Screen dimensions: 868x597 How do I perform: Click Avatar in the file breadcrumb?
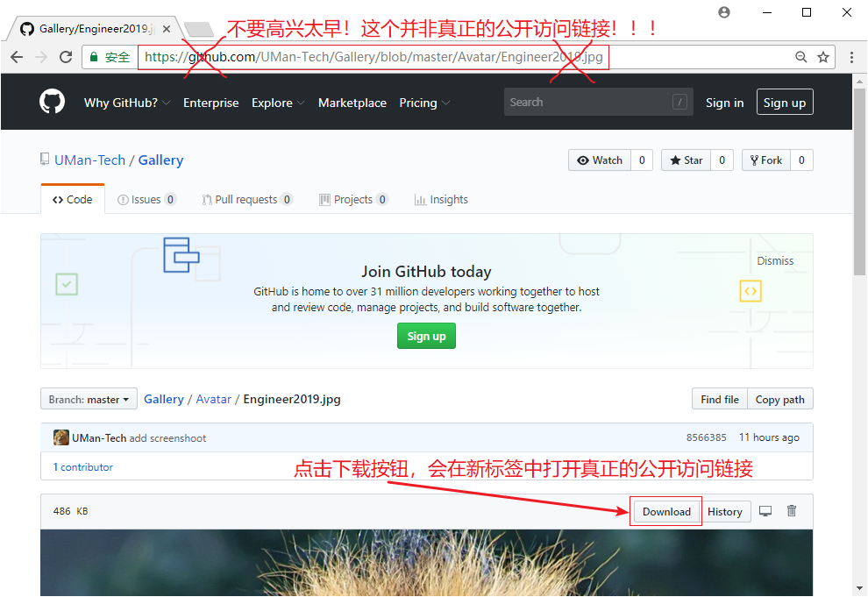pyautogui.click(x=213, y=399)
